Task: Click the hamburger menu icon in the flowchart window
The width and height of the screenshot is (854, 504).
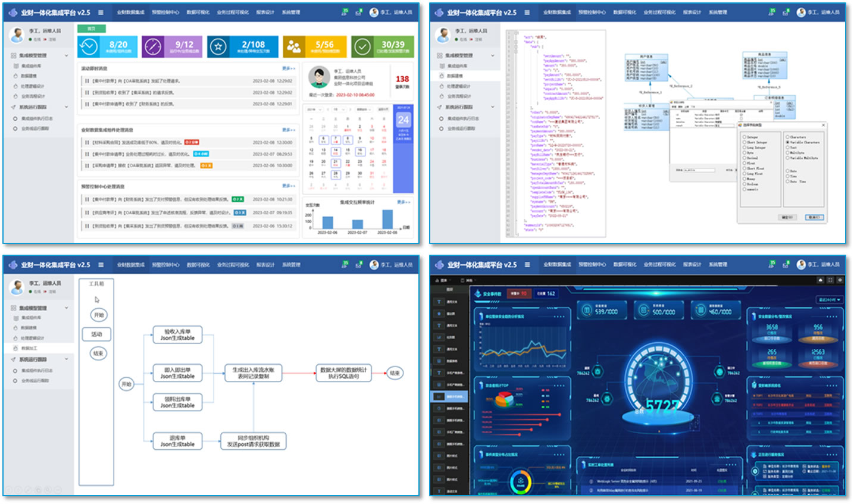Action: (x=101, y=265)
